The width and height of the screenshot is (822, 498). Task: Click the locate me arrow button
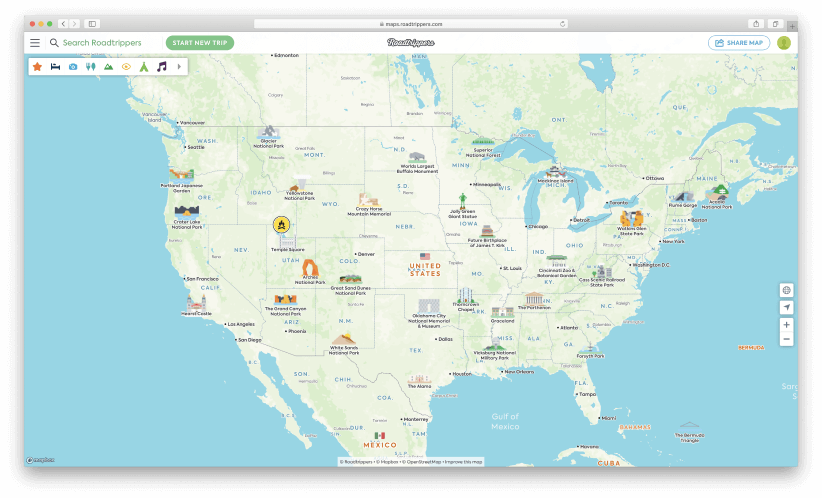pos(786,308)
